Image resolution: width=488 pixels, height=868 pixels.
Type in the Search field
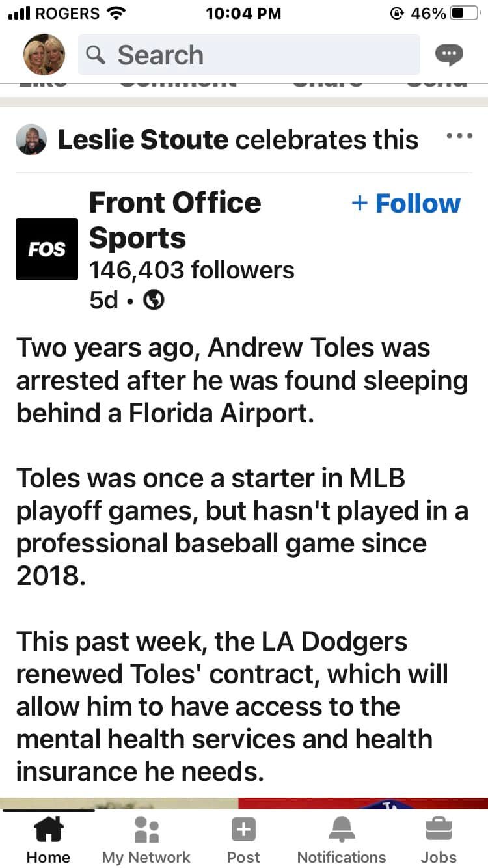pos(260,55)
